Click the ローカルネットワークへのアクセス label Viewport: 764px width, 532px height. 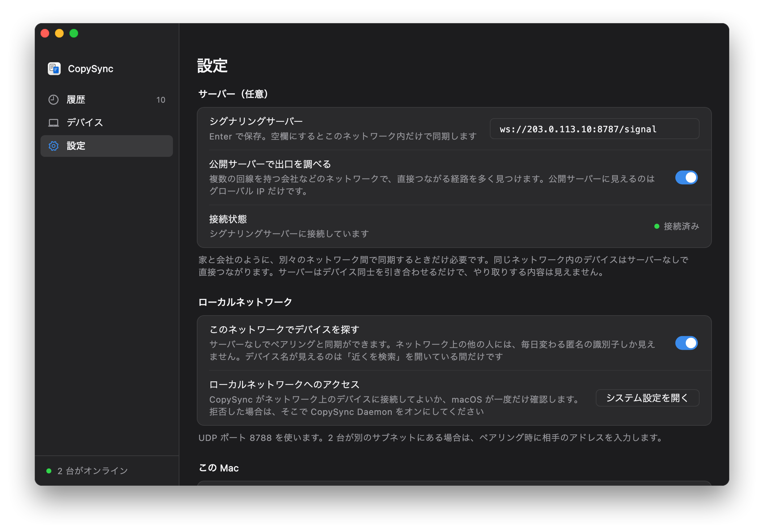tap(284, 385)
